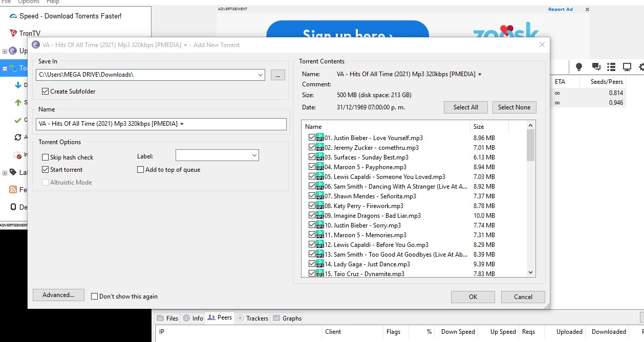Switch to the Trackers tab
The height and width of the screenshot is (342, 644).
coord(252,318)
